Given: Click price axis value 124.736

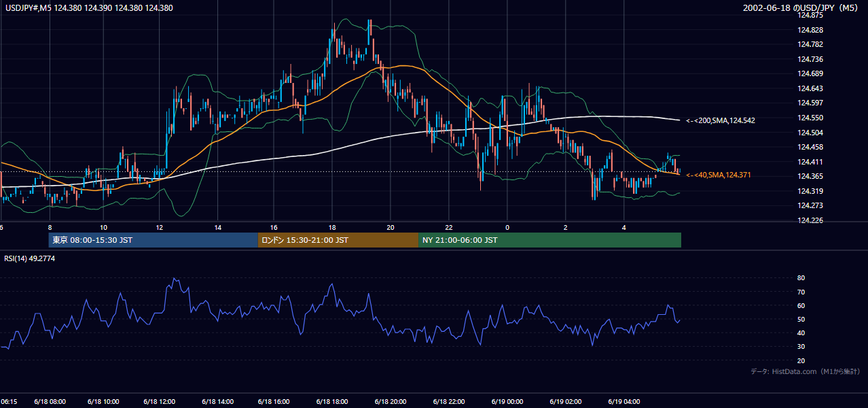Looking at the screenshot, I should (810, 59).
